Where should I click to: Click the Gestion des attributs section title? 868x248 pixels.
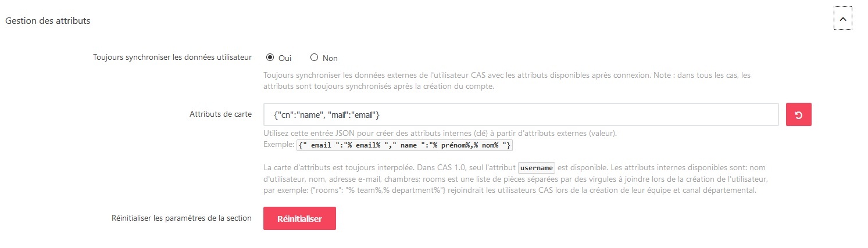pos(48,21)
